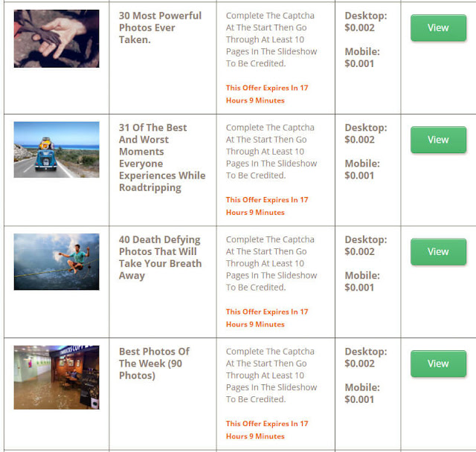
Task: Select '40 Death Defying Photos' title text
Action: click(160, 257)
